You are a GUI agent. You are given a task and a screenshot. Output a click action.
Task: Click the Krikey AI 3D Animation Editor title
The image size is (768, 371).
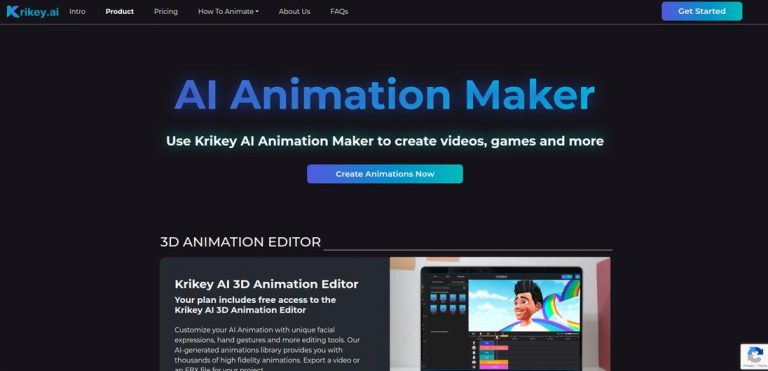[266, 284]
